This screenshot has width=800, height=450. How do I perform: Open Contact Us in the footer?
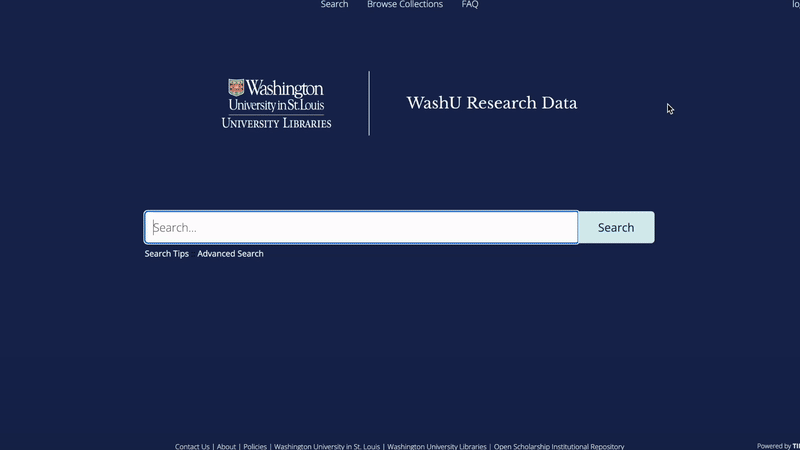click(x=192, y=446)
